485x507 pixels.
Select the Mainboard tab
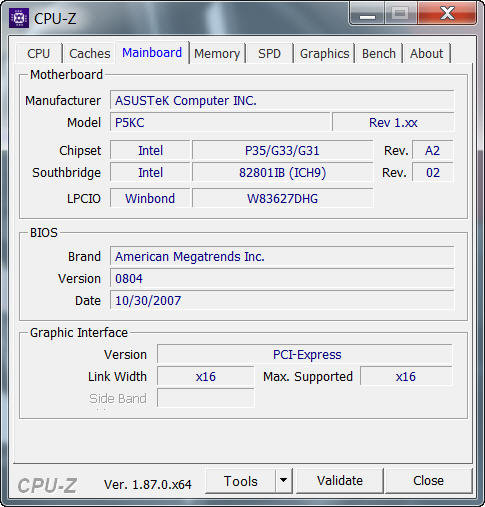point(152,52)
